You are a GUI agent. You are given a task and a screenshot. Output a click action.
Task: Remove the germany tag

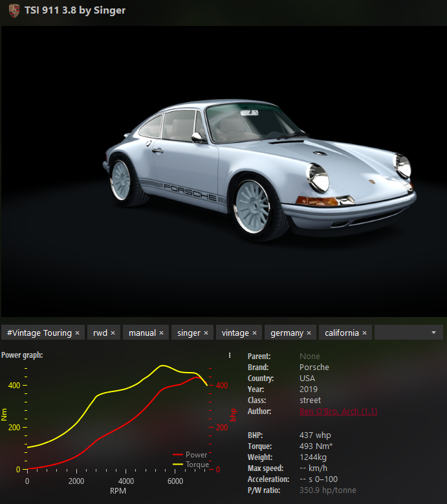click(309, 333)
